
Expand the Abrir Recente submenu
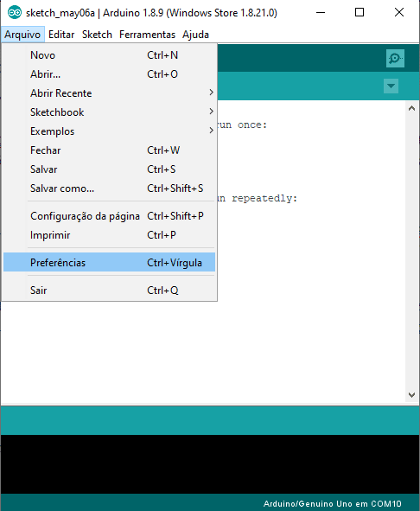point(109,93)
